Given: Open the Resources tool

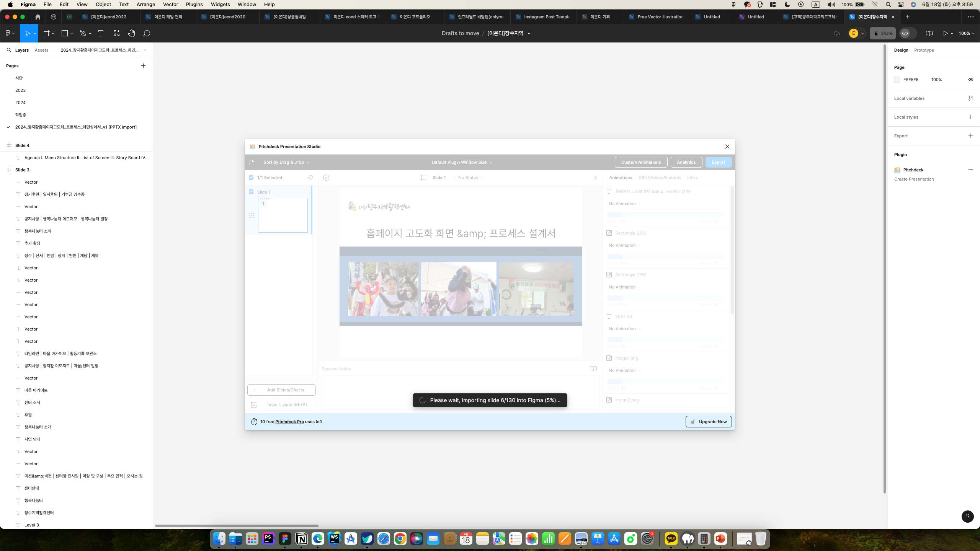Looking at the screenshot, I should (x=117, y=33).
